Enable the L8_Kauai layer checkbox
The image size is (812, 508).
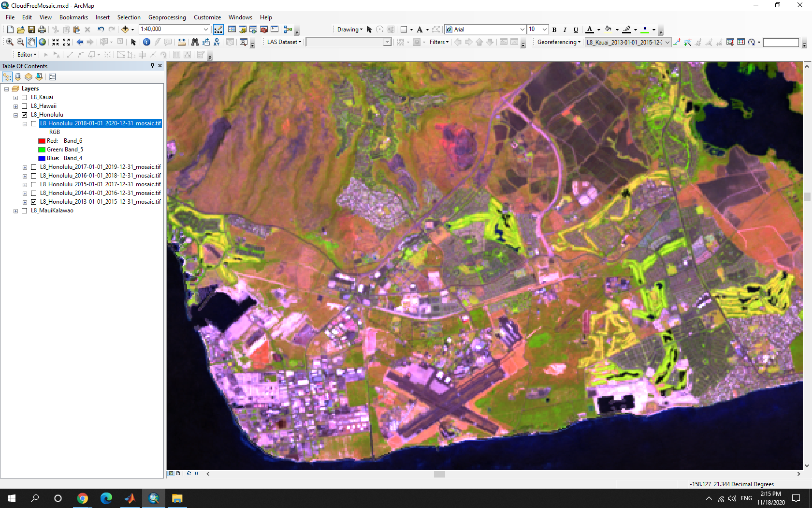pos(25,97)
